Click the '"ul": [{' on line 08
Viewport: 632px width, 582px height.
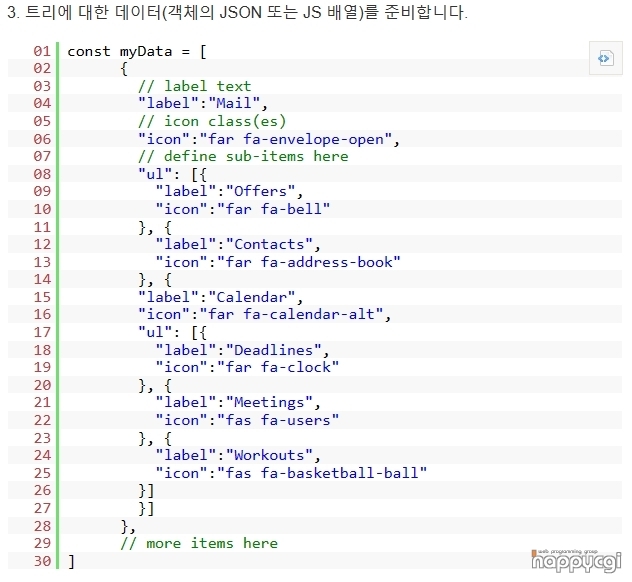click(x=173, y=175)
